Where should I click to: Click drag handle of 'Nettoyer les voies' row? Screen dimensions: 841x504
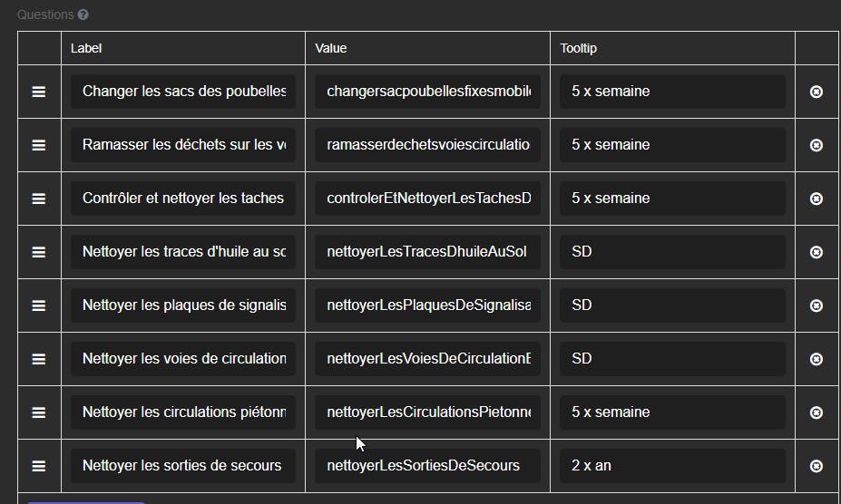[x=39, y=359]
